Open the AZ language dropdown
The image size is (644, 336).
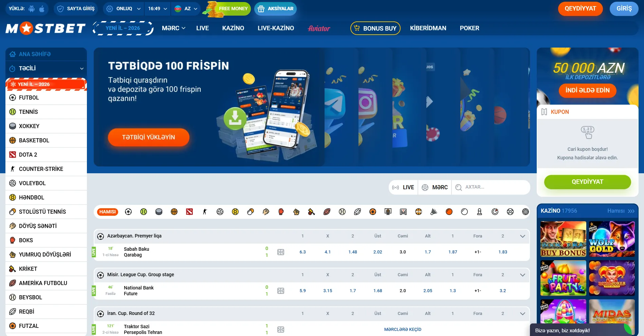(x=186, y=9)
